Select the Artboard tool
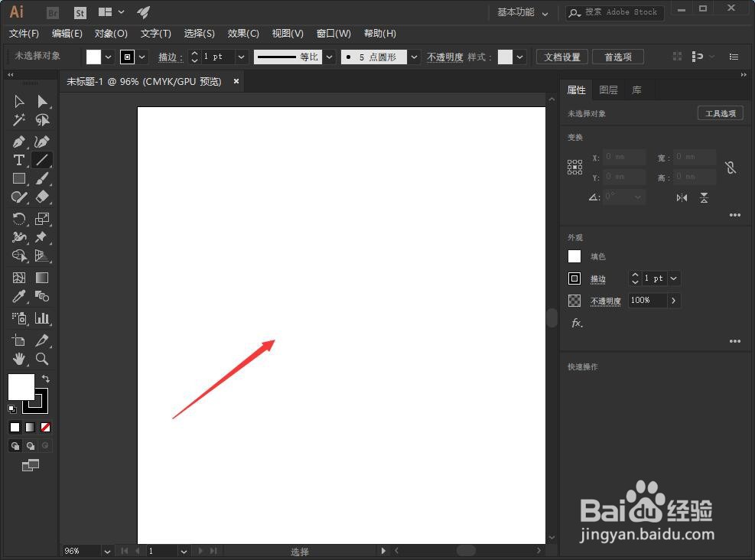Image resolution: width=755 pixels, height=560 pixels. (19, 340)
